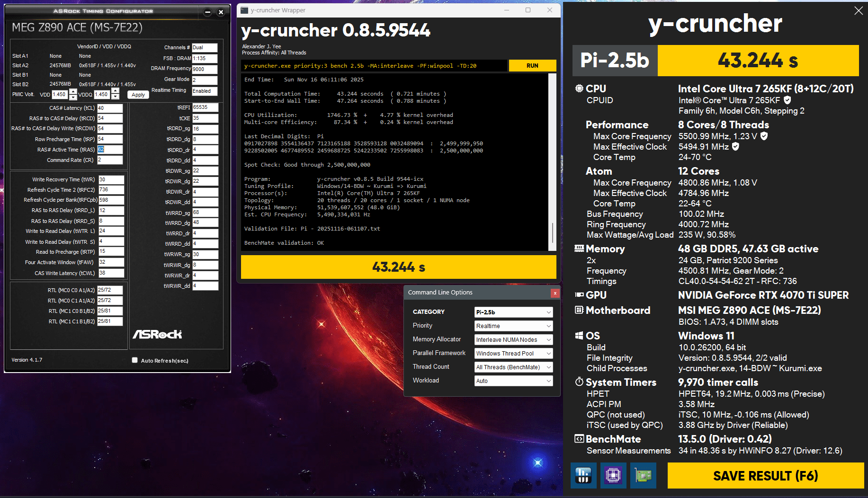This screenshot has height=498, width=868.
Task: Click the Command Rate (CR) field
Action: 110,160
